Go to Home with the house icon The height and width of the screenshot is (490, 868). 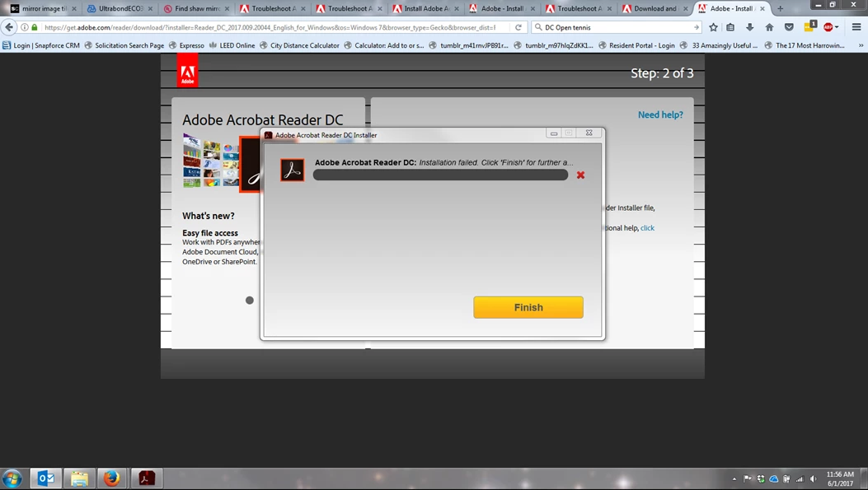(769, 27)
